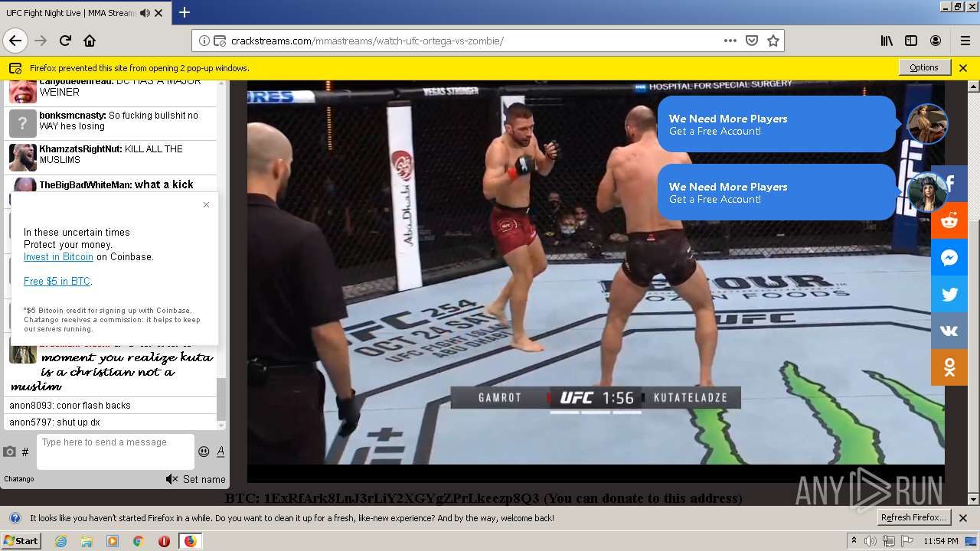
Task: Dismiss the pop-up blocked notification bar
Action: [963, 67]
